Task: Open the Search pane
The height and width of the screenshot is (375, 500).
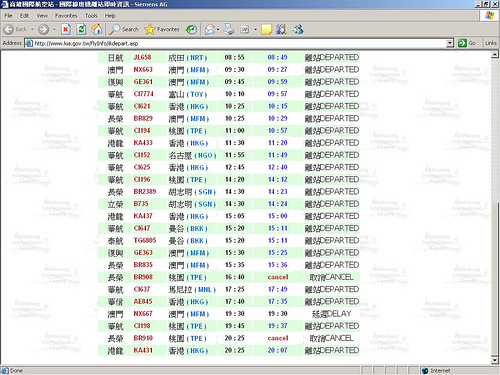Action: tap(124, 30)
